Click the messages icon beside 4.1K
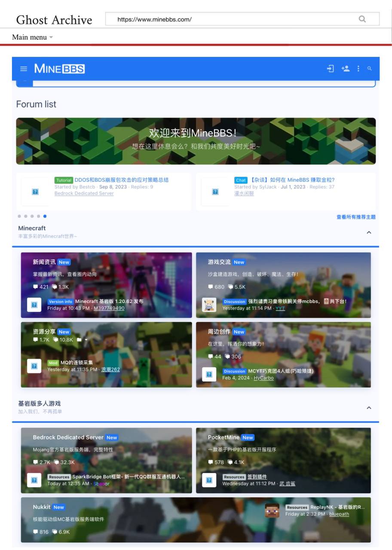This screenshot has width=392, height=550. coord(230,462)
